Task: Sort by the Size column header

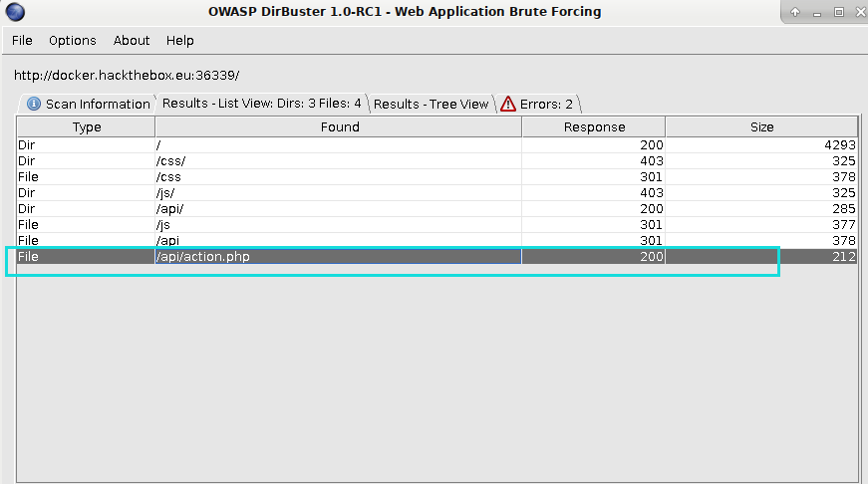Action: pyautogui.click(x=761, y=127)
